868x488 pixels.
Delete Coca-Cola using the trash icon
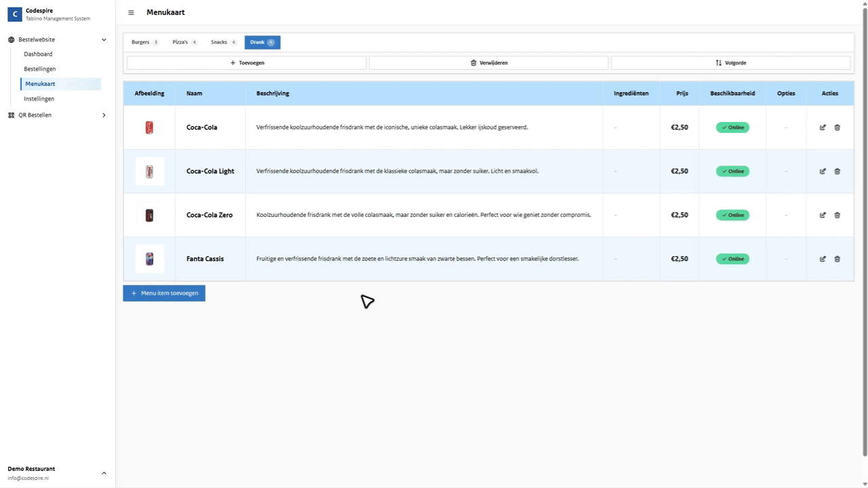(837, 127)
